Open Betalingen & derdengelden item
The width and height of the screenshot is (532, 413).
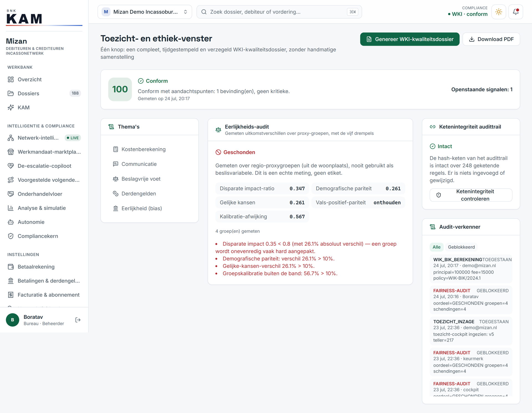click(x=44, y=281)
